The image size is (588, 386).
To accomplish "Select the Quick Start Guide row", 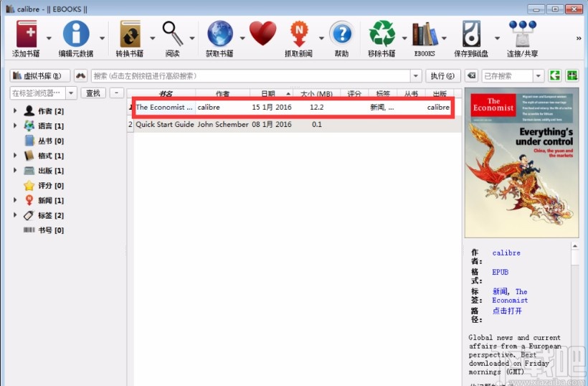I will pyautogui.click(x=295, y=124).
